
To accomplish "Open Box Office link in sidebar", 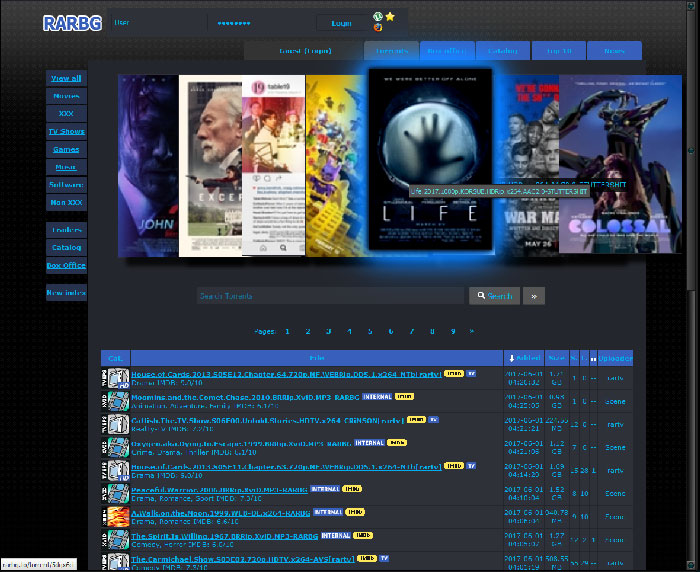I will (x=66, y=265).
